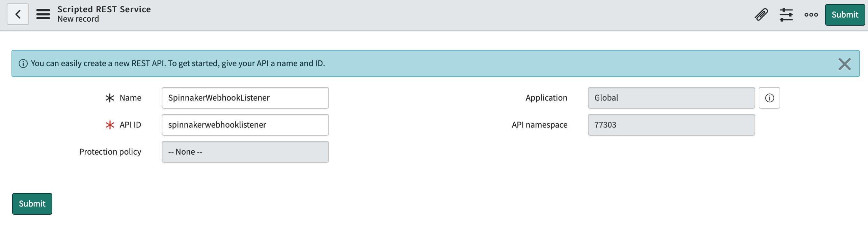Click the paperclip manage attachments icon
This screenshot has width=868, height=241.
[761, 15]
